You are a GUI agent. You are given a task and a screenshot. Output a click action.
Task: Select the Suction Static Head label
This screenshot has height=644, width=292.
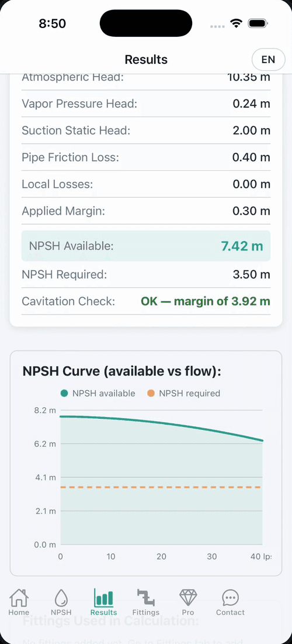pos(76,130)
